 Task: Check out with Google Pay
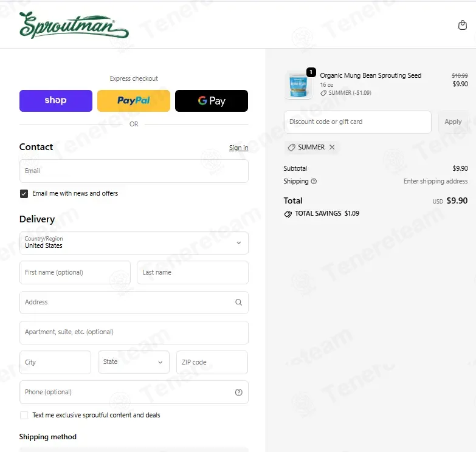click(212, 101)
